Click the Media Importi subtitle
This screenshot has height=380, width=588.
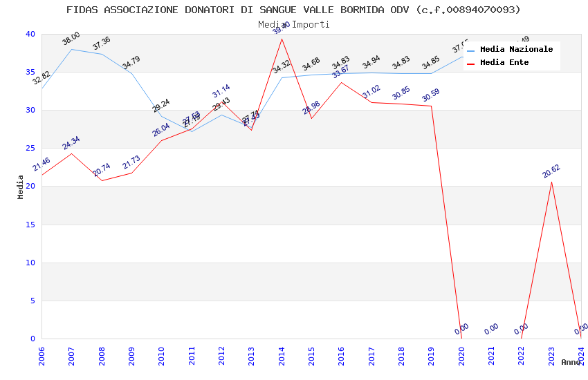[293, 25]
